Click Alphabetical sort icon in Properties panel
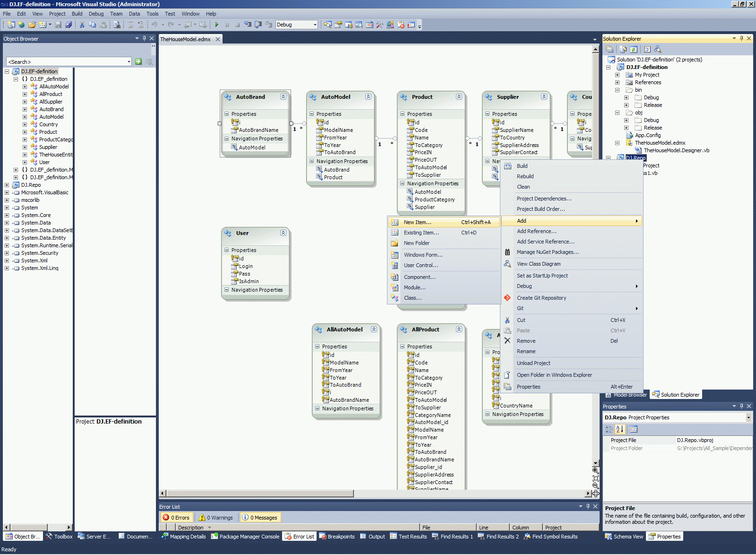This screenshot has width=756, height=555. pyautogui.click(x=620, y=429)
